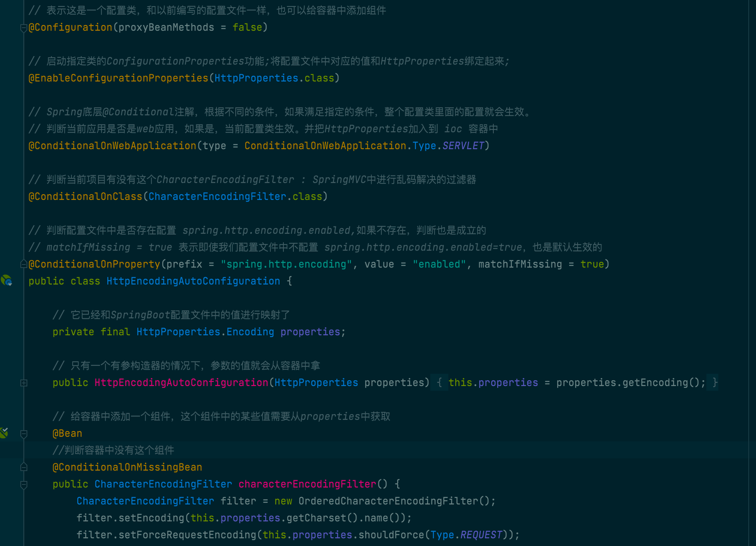The image size is (756, 546).
Task: Click the Spring gutter icon beside HttpEncodingAutoConfiguration class
Action: point(6,281)
